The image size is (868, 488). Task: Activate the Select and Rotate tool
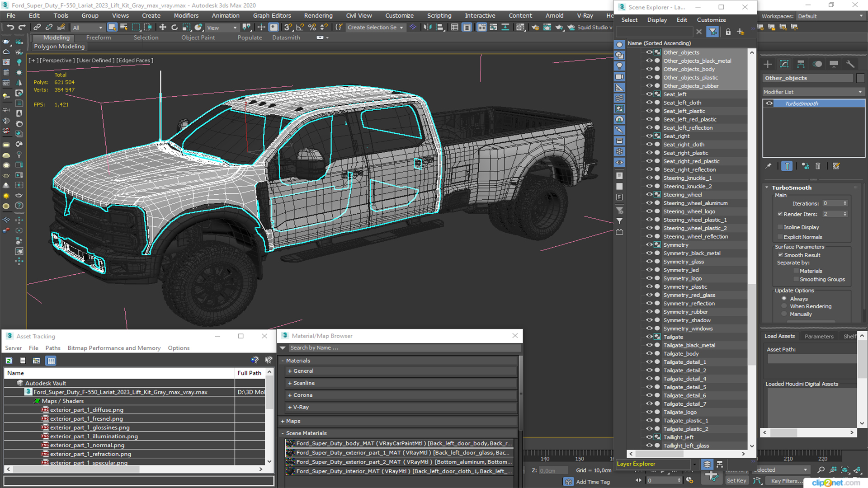click(x=175, y=28)
